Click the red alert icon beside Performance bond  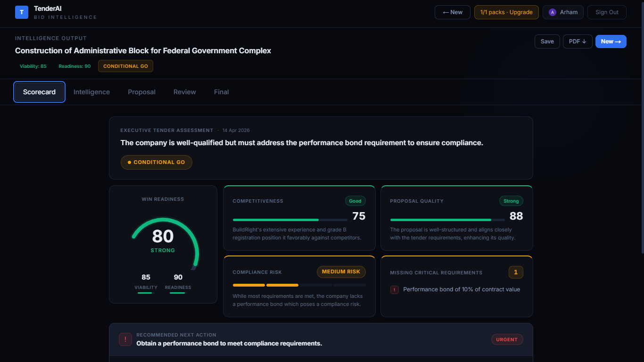pos(395,290)
